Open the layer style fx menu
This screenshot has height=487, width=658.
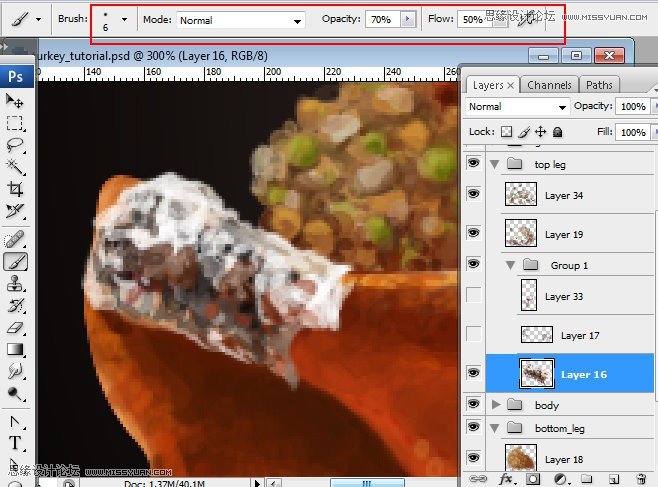tap(507, 479)
